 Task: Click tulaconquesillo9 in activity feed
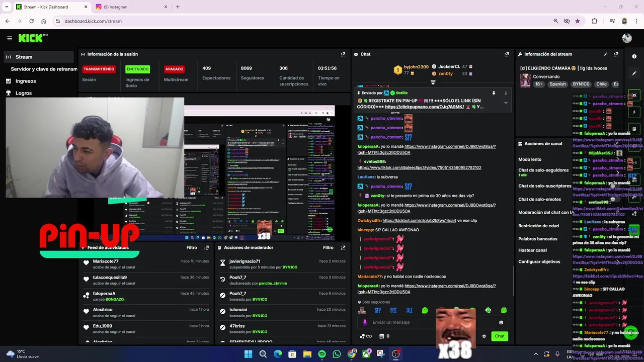click(x=110, y=278)
